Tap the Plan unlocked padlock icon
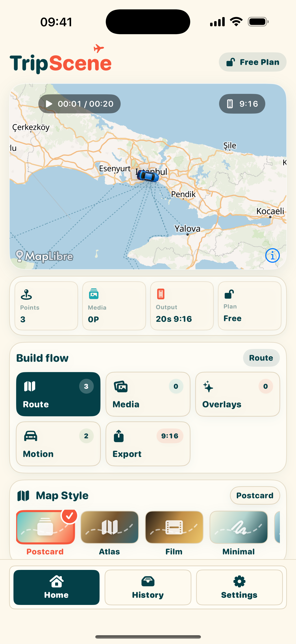Screen dimensions: 296x644 point(229,294)
